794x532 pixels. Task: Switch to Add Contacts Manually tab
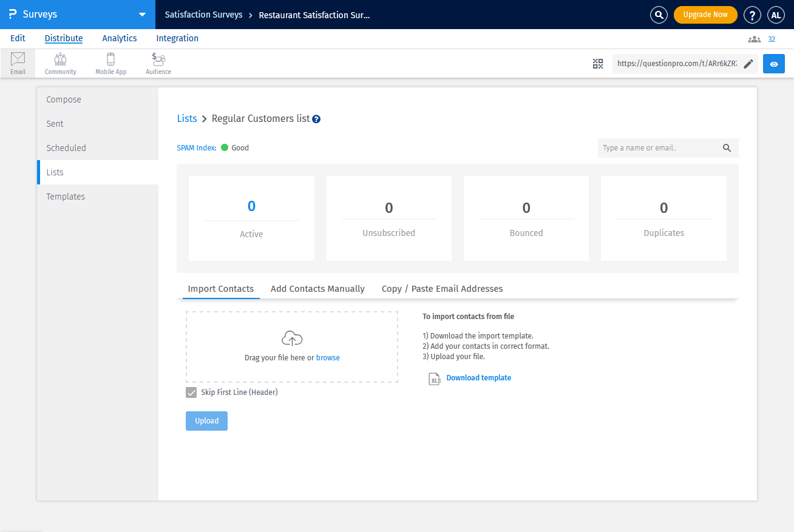[317, 289]
